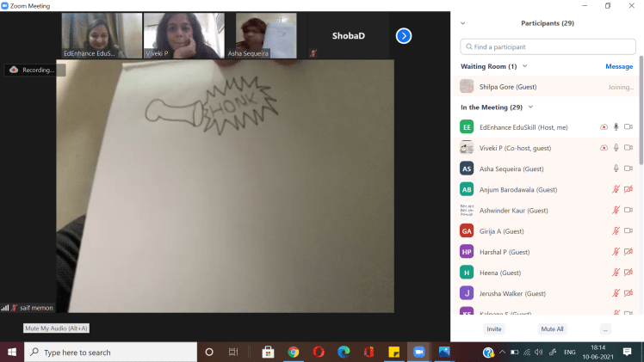This screenshot has width=644, height=362.
Task: Click EdEnhance EduSkill's microphone icon
Action: pos(616,127)
